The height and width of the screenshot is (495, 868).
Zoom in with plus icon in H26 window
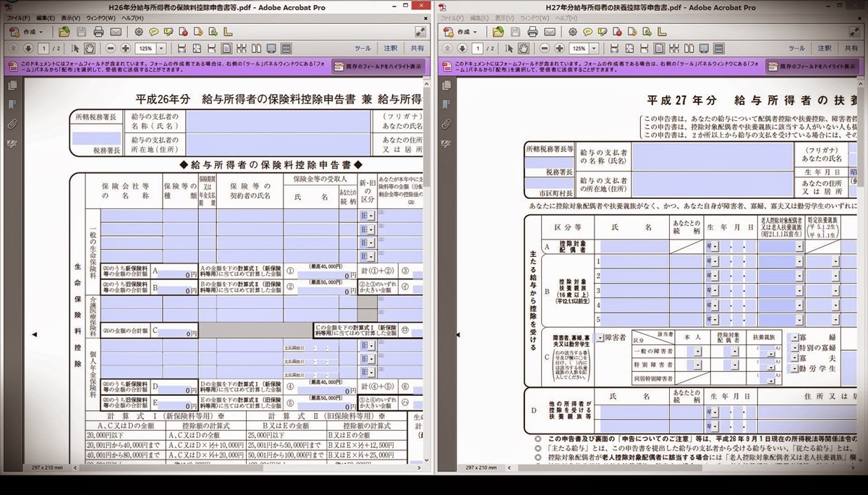click(x=125, y=48)
